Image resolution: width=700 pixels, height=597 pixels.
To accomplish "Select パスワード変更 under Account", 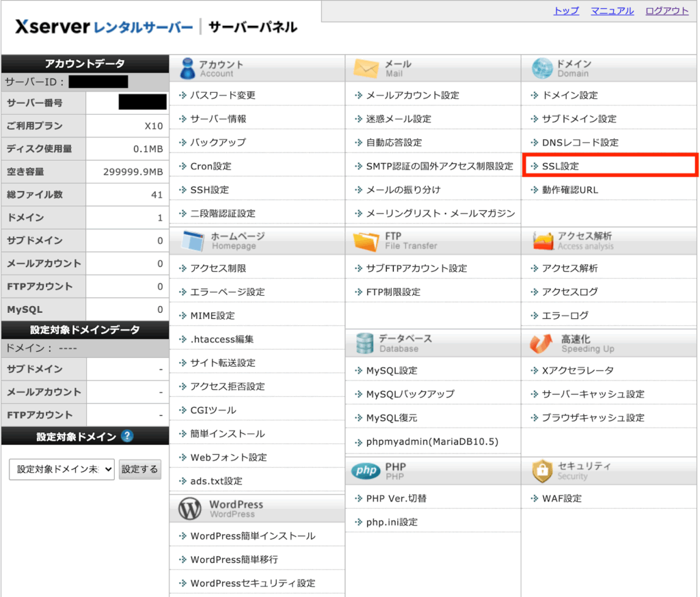I will pyautogui.click(x=223, y=95).
